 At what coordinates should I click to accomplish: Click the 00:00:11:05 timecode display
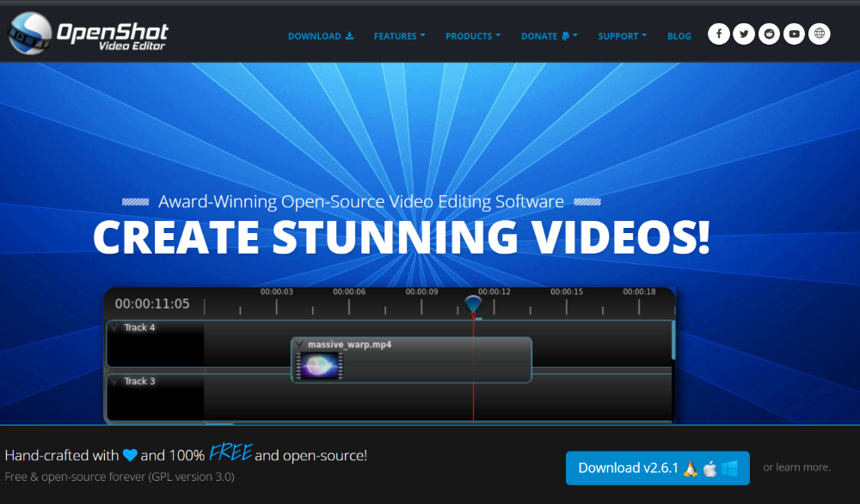tap(152, 304)
